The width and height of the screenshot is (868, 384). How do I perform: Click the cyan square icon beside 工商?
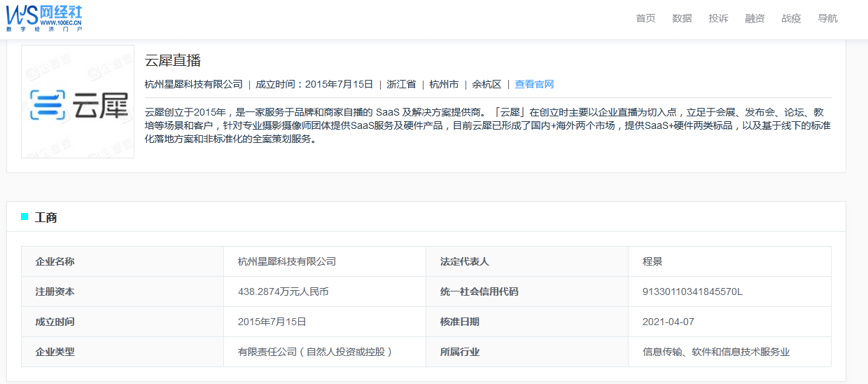click(x=24, y=217)
